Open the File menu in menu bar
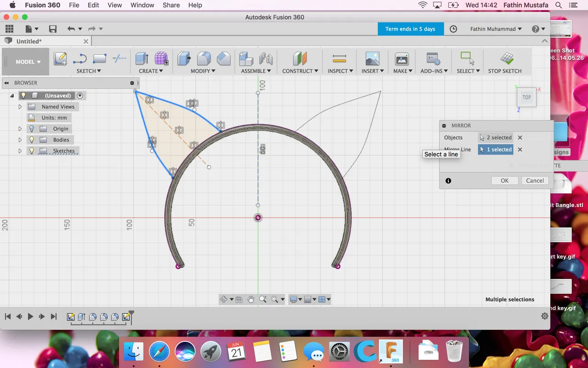 click(74, 5)
